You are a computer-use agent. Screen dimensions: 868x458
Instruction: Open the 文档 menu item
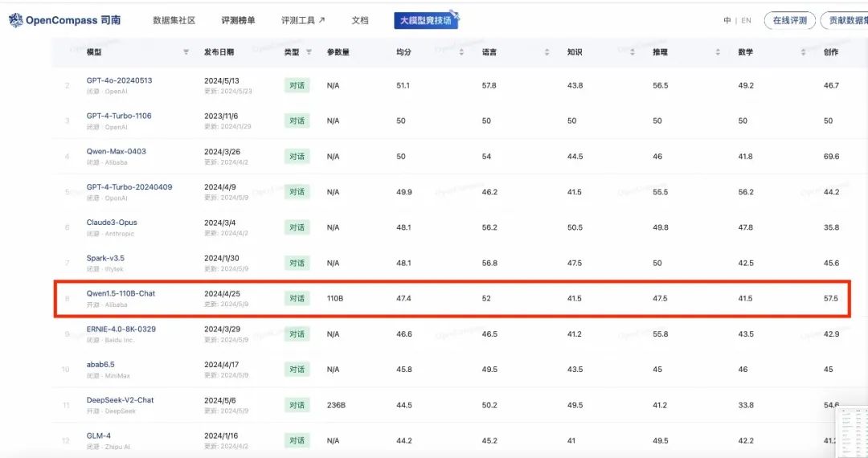point(360,20)
